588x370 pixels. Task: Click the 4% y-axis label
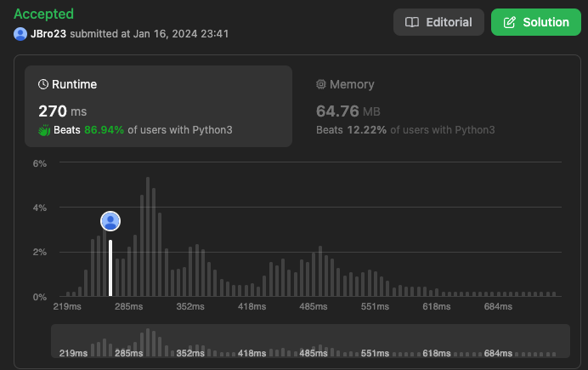pos(40,208)
